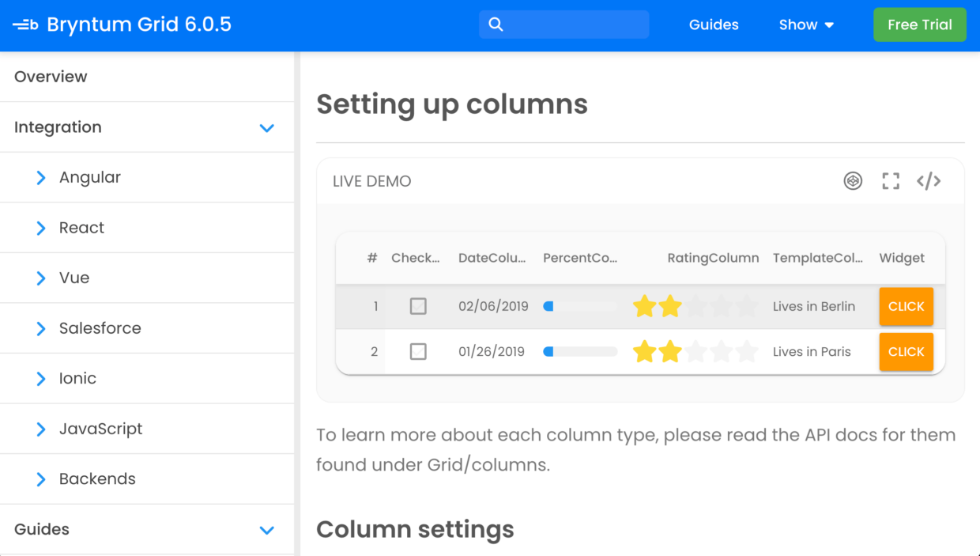Set rating to fifth star in row 1
Image resolution: width=980 pixels, height=556 pixels.
746,306
